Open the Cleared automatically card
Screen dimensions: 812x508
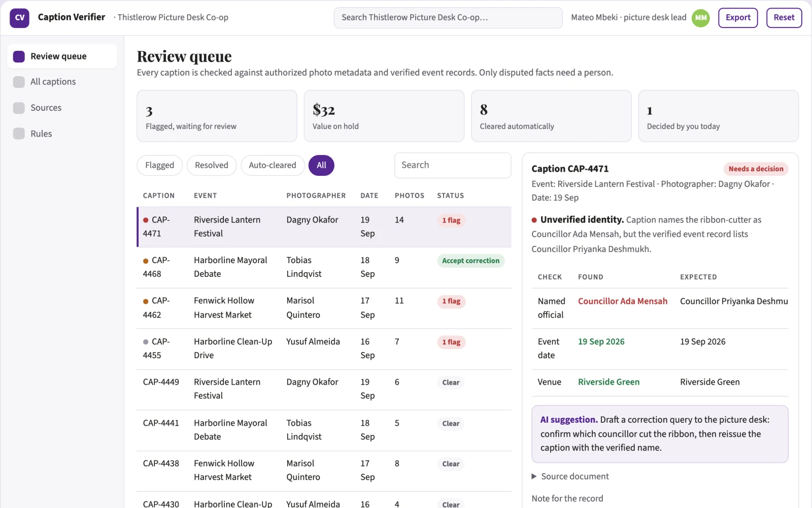[x=551, y=116]
